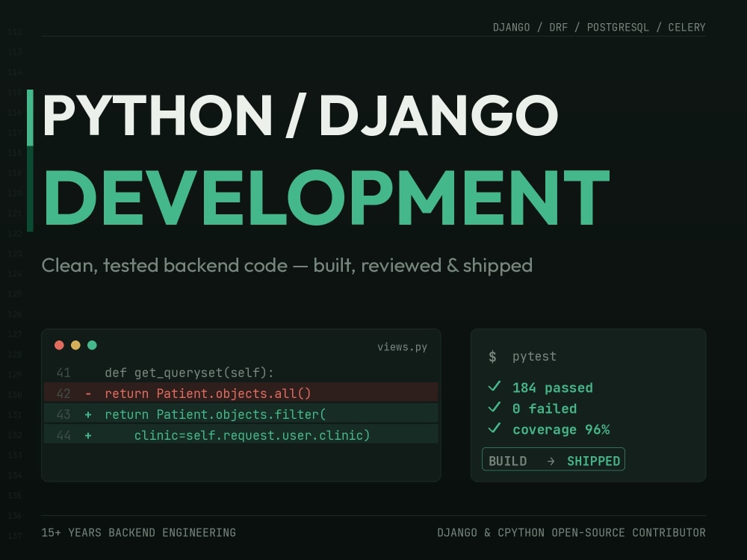The image size is (747, 560).
Task: Click the plus sign on line 43
Action: [88, 414]
